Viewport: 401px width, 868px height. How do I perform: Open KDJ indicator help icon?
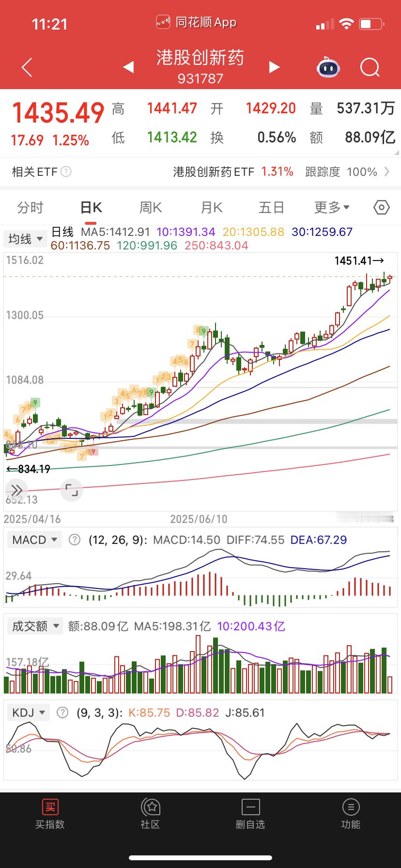pyautogui.click(x=62, y=713)
